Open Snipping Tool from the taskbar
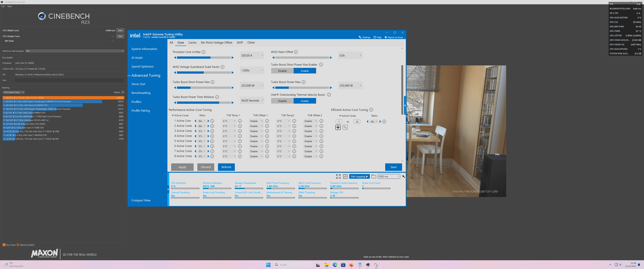644x269 pixels. (x=376, y=265)
